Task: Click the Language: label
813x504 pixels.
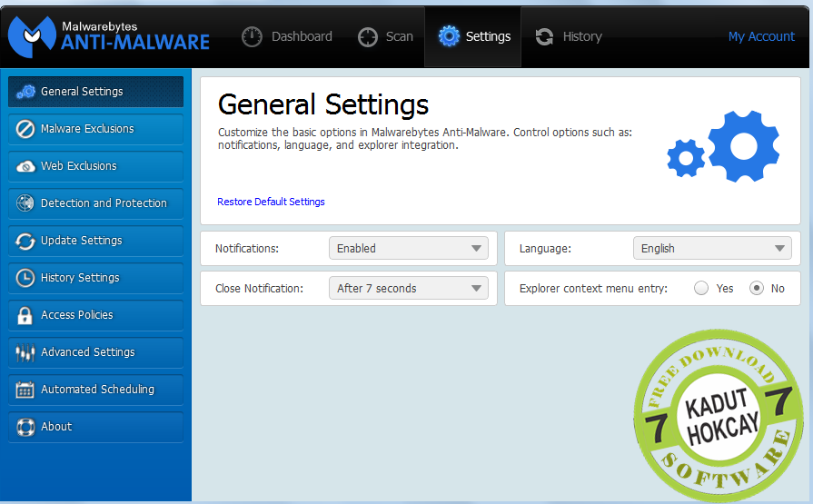Action: click(545, 249)
